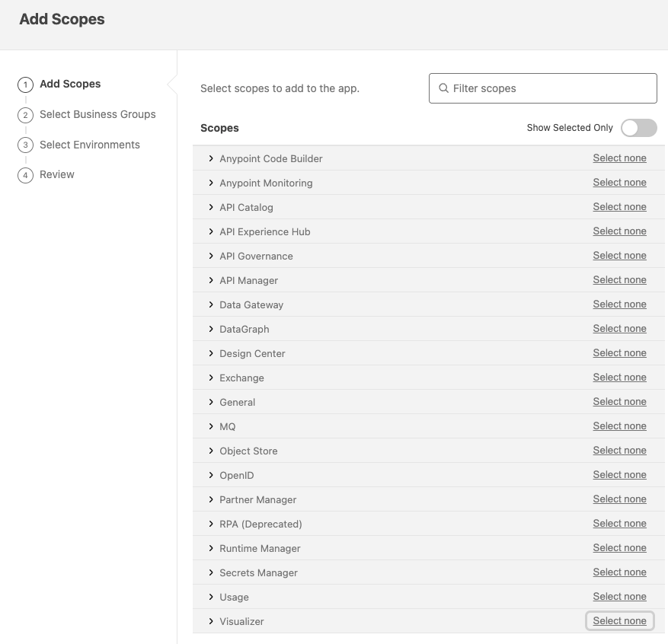Toggle Show Selected Only switch
This screenshot has height=644, width=668.
[638, 128]
